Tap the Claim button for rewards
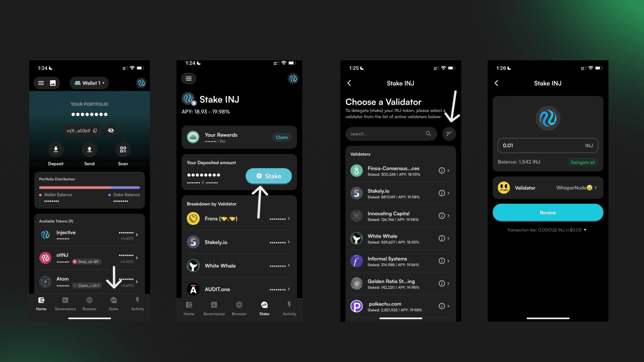Viewport: 644px width, 362px height. click(x=281, y=137)
